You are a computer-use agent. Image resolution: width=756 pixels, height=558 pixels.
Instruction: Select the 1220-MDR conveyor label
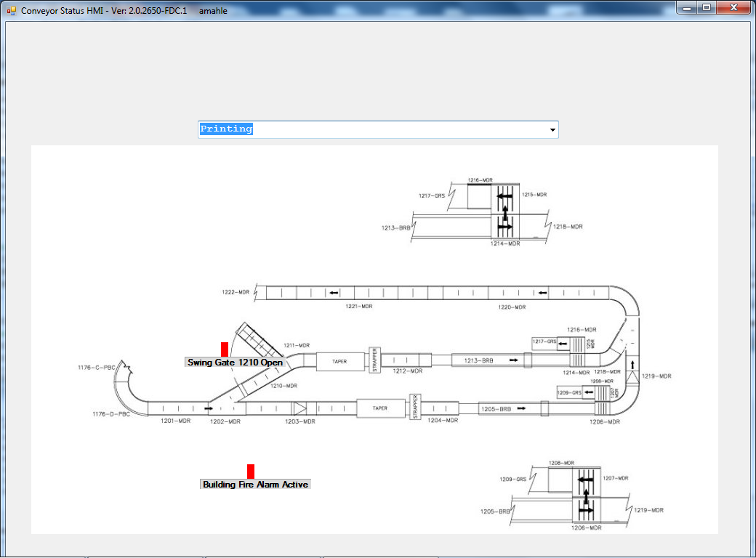pos(512,307)
